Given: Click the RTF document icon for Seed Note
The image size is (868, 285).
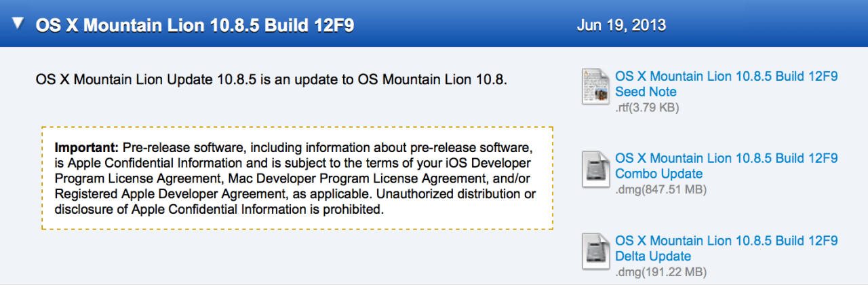Looking at the screenshot, I should (595, 86).
